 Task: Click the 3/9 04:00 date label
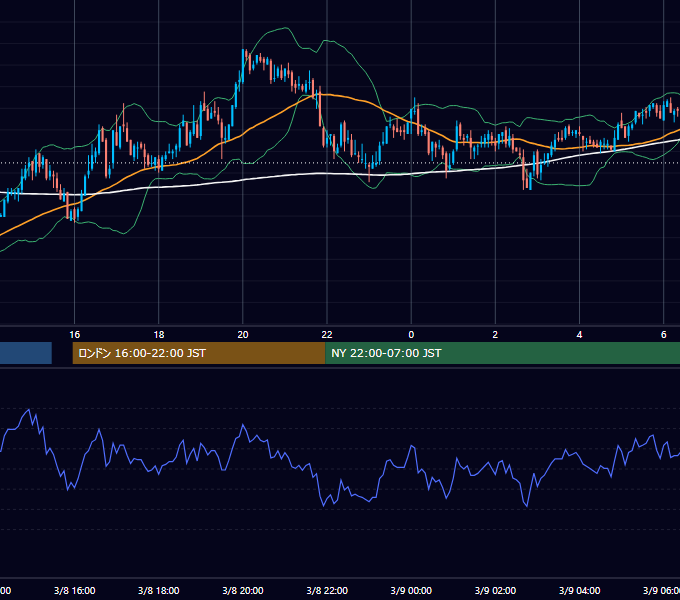(x=579, y=590)
